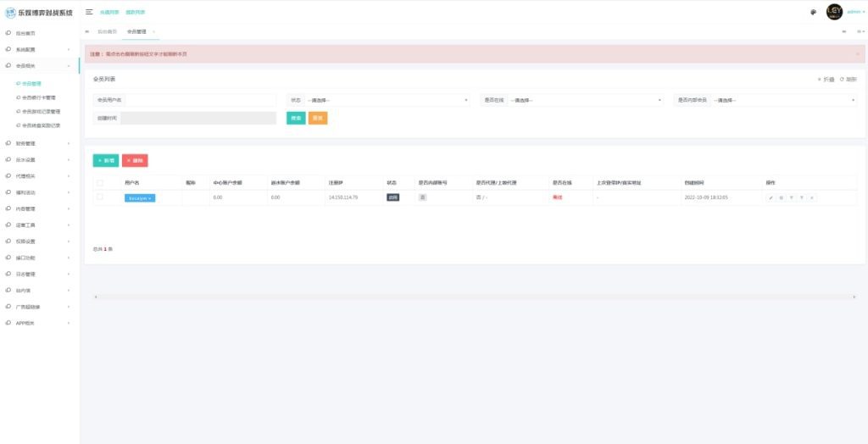868x444 pixels.
Task: Open 会员银行卡管理 in the sidebar
Action: coord(38,97)
